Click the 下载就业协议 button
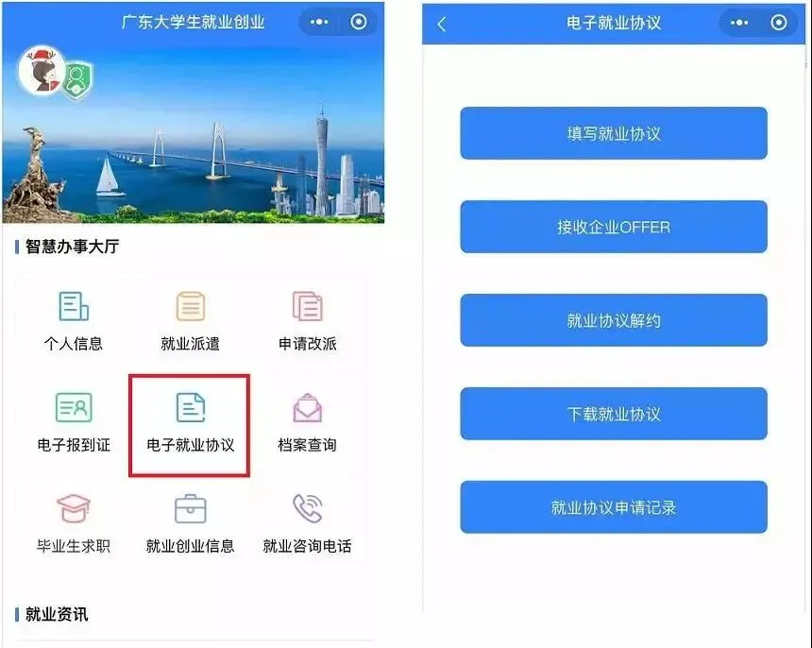Screen dimensions: 812x648 (614, 414)
